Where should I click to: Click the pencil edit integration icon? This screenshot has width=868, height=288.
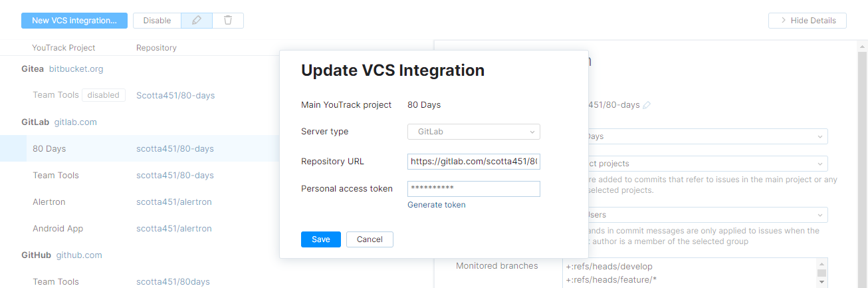(x=197, y=21)
